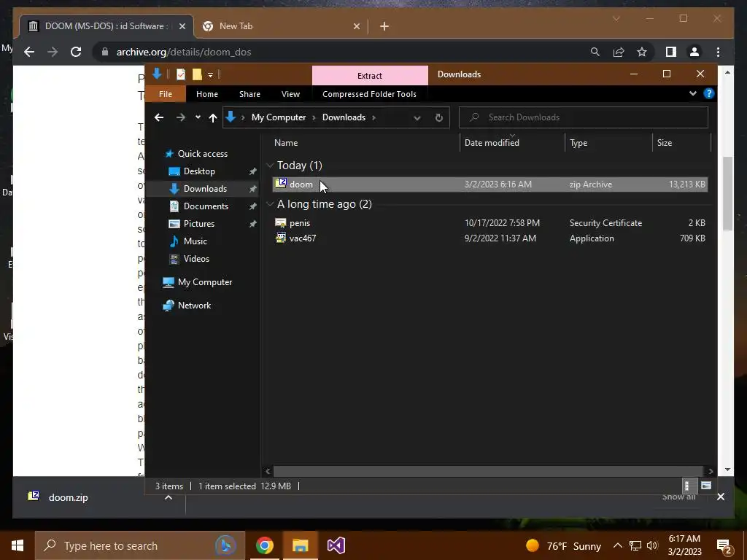
Task: Open Music in the navigation pane
Action: click(196, 241)
